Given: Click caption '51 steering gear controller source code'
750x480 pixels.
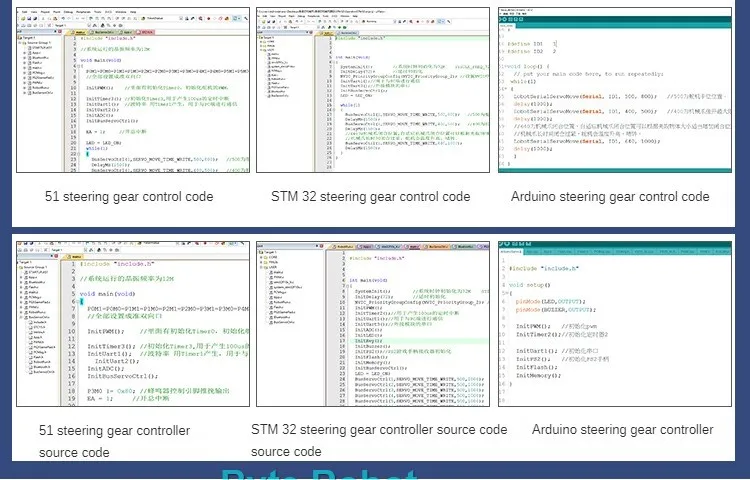Looking at the screenshot, I should coord(114,441).
